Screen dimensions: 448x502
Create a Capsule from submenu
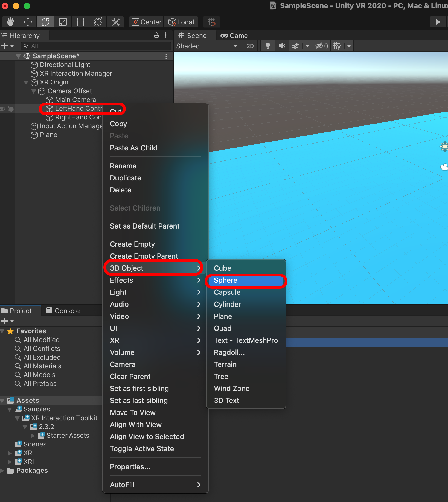[x=246, y=292]
